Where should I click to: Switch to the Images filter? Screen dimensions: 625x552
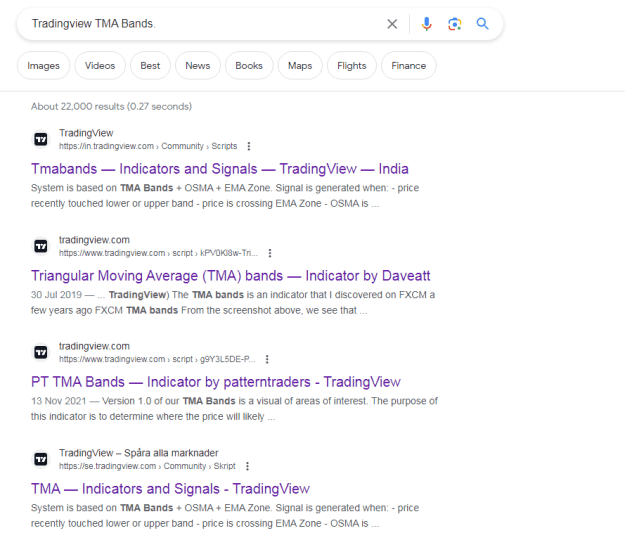pos(43,66)
